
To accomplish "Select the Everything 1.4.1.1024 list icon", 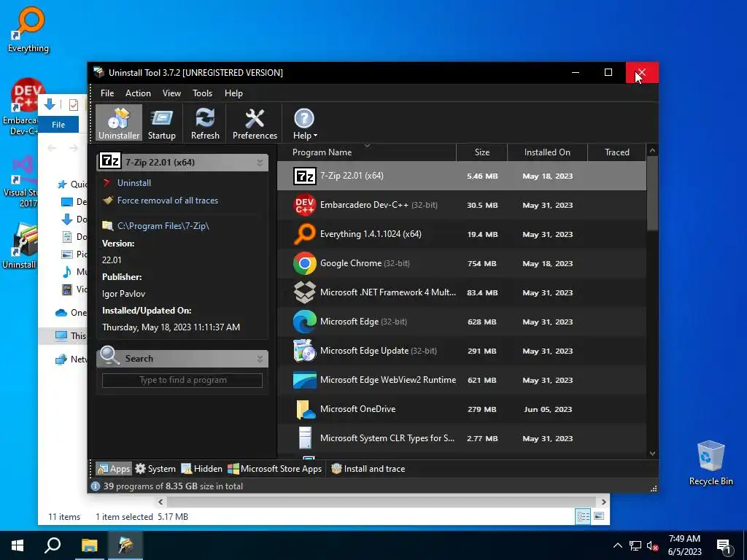I will pos(305,234).
